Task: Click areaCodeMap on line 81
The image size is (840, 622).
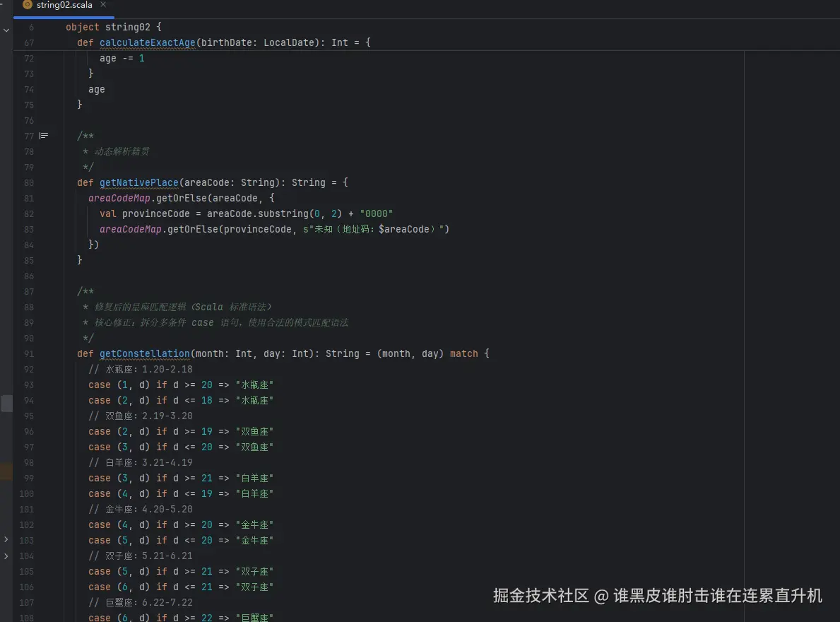Action: pyautogui.click(x=119, y=198)
